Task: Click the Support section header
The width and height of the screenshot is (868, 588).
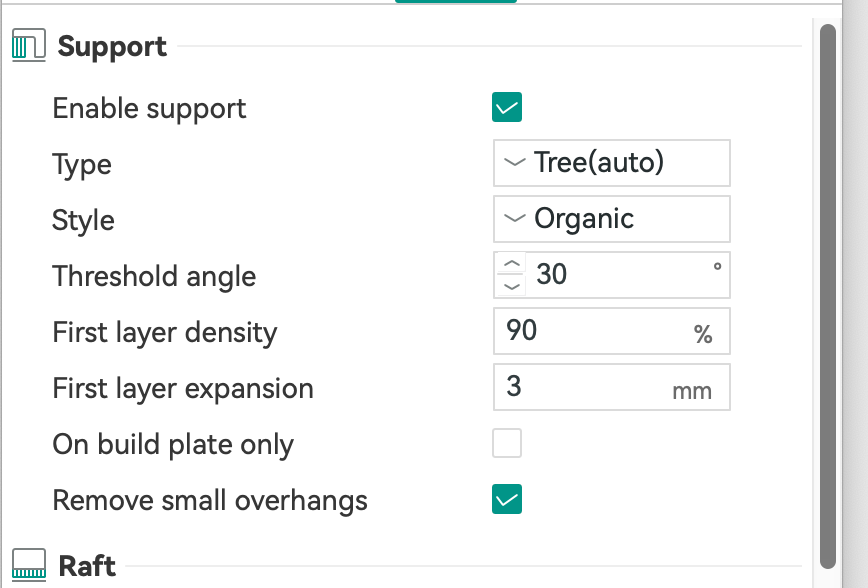Action: point(112,47)
